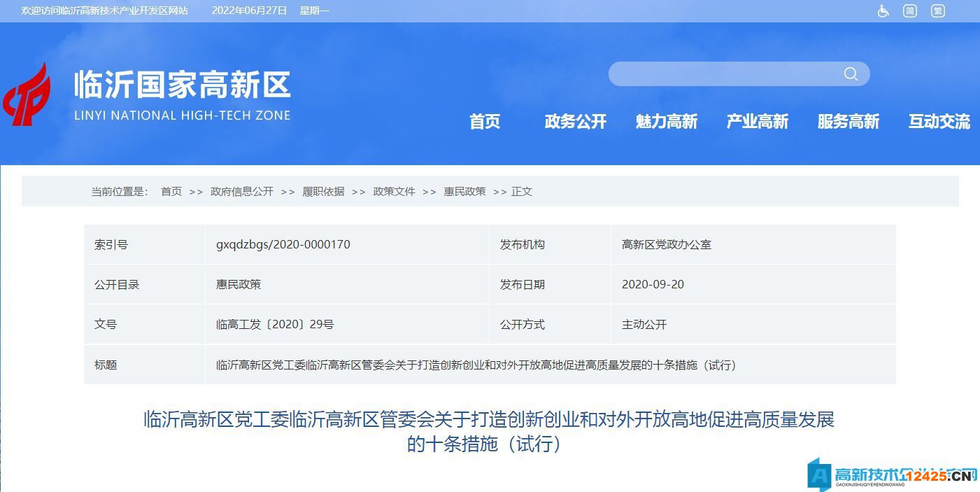Click 政府信息公开 in the breadcrumb
This screenshot has width=980, height=492.
click(x=241, y=191)
